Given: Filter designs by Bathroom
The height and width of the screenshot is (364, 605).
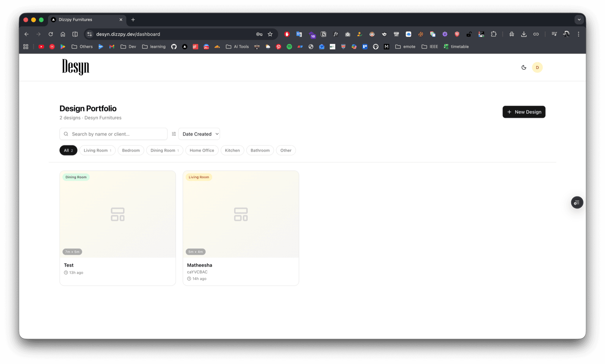Looking at the screenshot, I should click(260, 150).
